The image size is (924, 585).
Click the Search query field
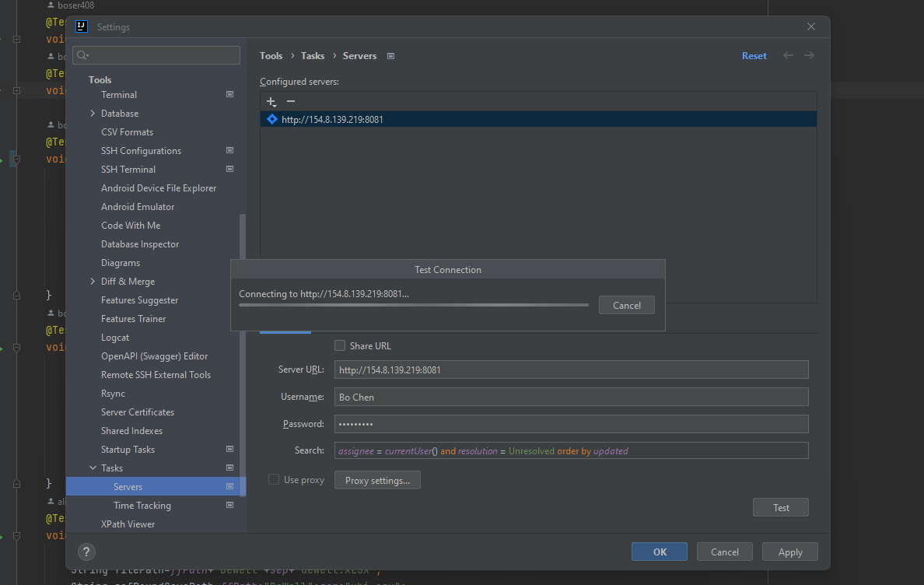(571, 450)
